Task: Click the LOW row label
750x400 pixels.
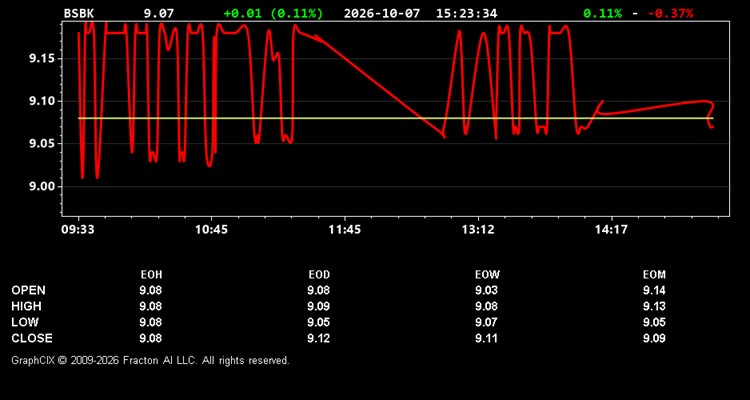Action: coord(25,322)
